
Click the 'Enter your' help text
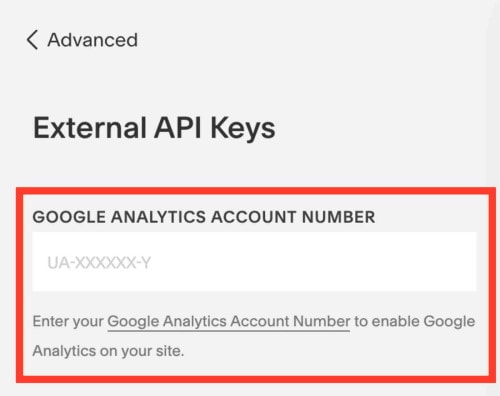[68, 322]
